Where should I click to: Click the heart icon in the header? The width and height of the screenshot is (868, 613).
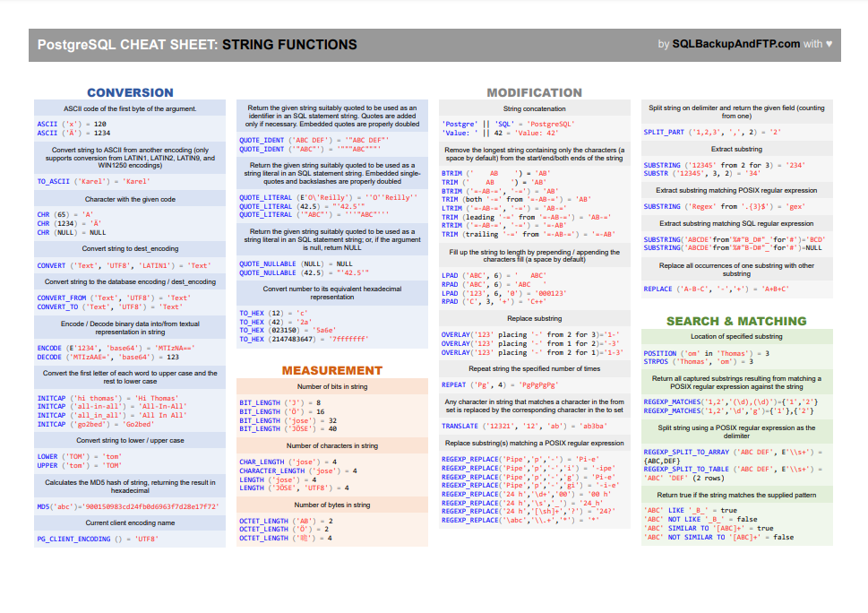[829, 44]
